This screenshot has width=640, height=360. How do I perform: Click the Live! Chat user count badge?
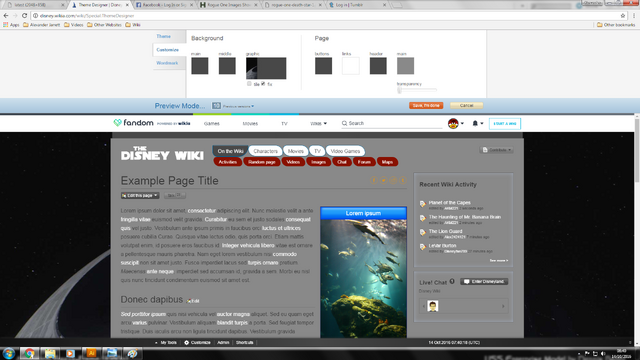[x=452, y=281]
